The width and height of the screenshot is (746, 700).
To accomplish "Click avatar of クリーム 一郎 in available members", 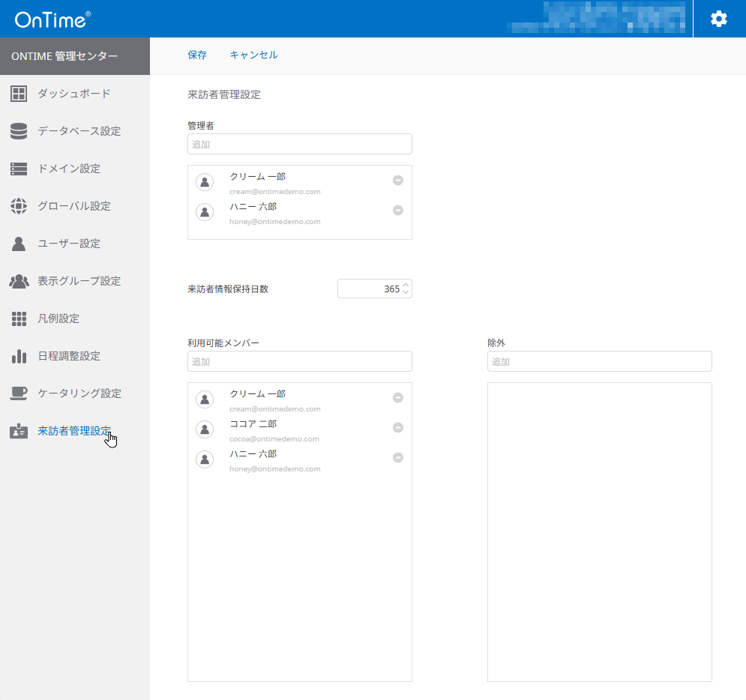I will click(x=205, y=399).
